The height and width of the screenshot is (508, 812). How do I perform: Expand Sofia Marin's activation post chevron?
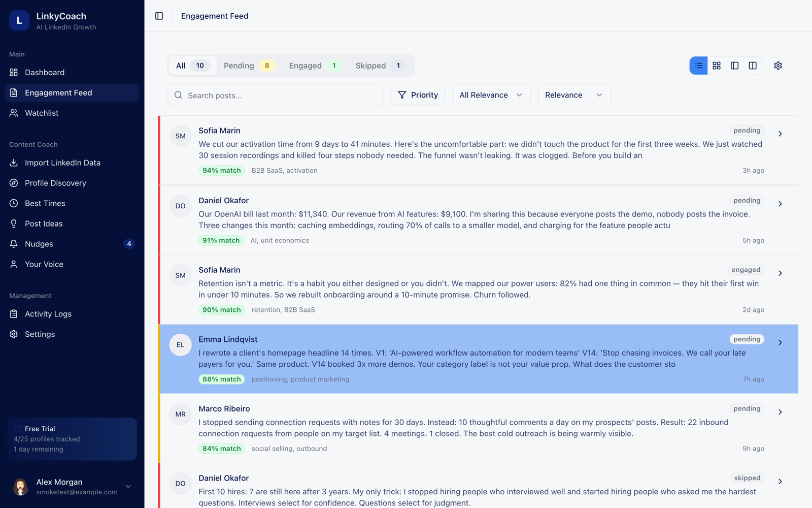tap(780, 134)
